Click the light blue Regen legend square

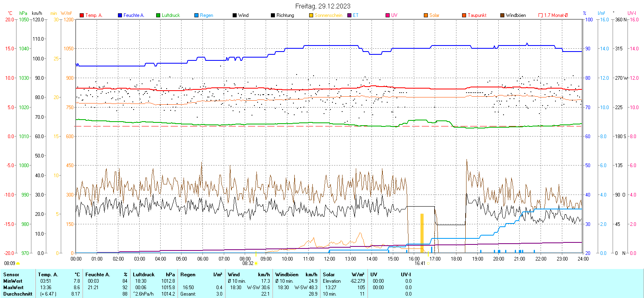pyautogui.click(x=196, y=15)
